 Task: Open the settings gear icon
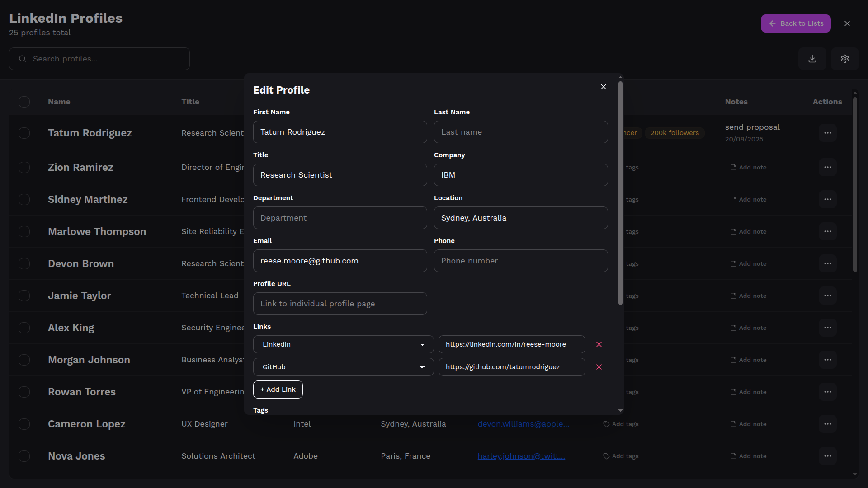844,59
